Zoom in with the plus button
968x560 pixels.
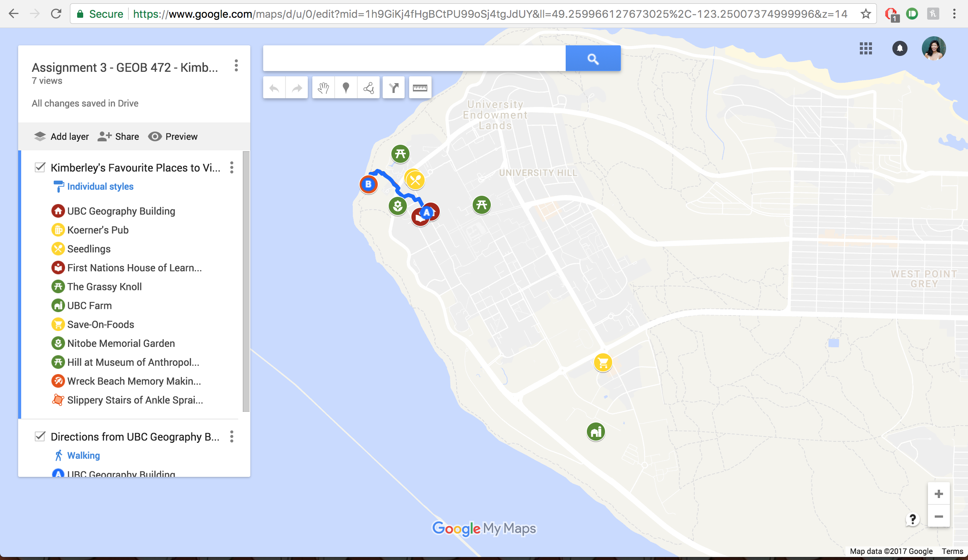[x=939, y=493]
